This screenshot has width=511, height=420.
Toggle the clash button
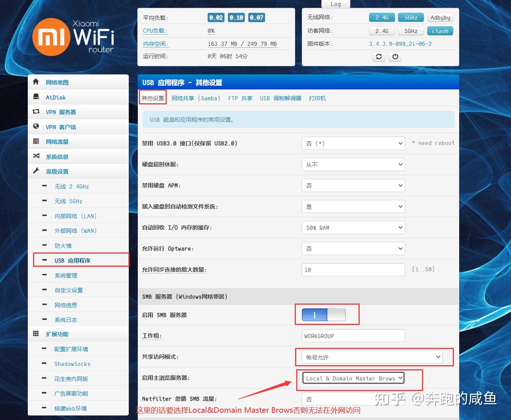coord(440,31)
